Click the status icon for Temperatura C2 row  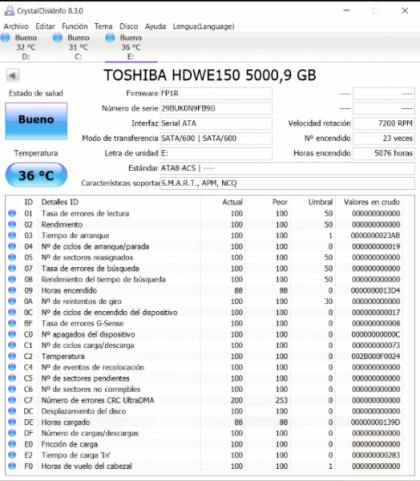[12, 356]
